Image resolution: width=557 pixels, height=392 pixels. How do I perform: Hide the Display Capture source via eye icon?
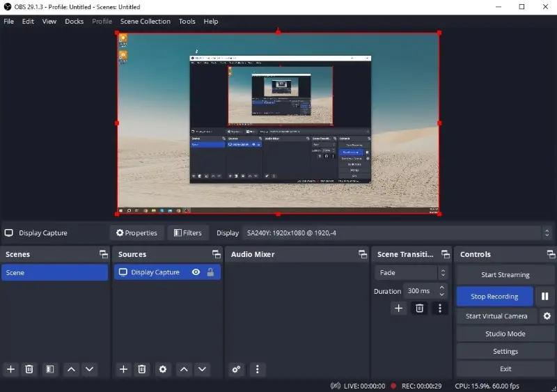pyautogui.click(x=196, y=272)
